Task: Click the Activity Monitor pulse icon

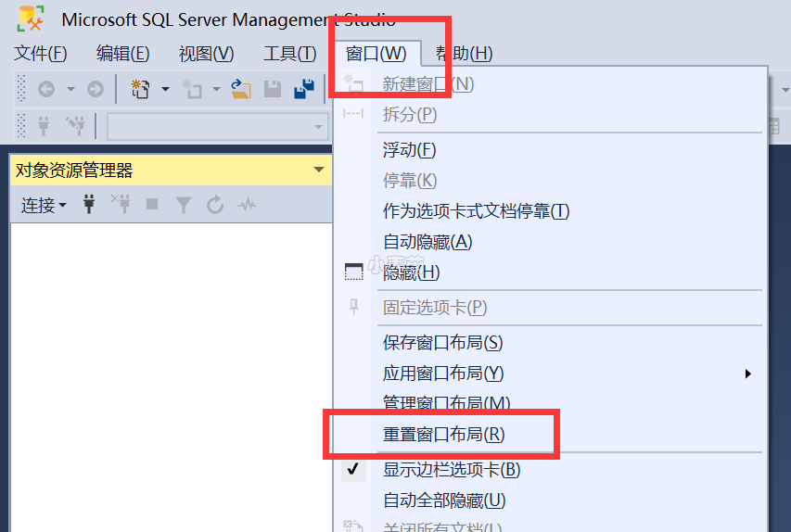Action: coord(246,205)
